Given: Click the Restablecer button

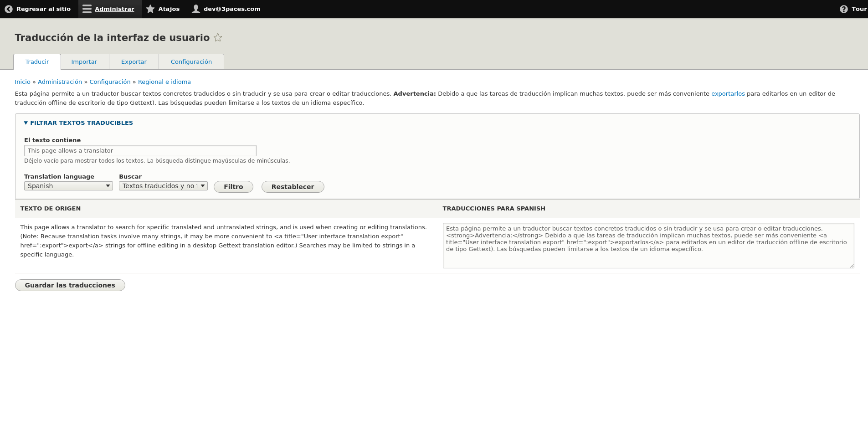Looking at the screenshot, I should click(x=293, y=187).
